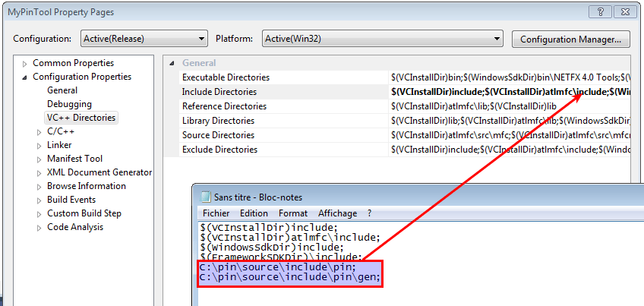Image resolution: width=644 pixels, height=306 pixels.
Task: Collapse the Configuration Properties node
Action: point(25,77)
